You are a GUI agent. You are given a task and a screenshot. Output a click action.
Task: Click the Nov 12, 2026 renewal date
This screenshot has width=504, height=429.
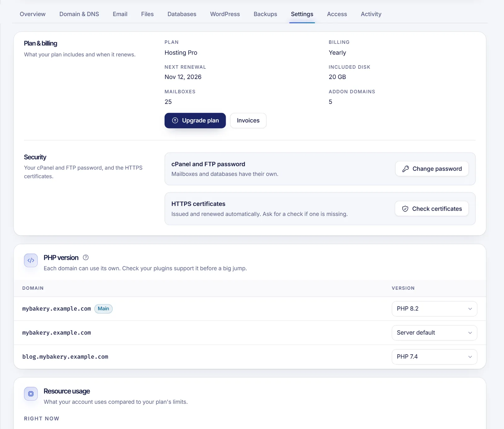pyautogui.click(x=183, y=77)
